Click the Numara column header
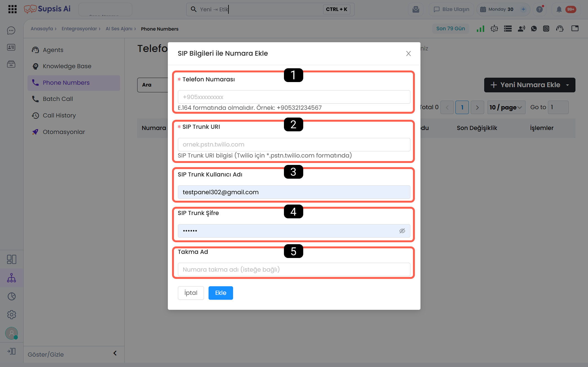This screenshot has width=588, height=367. point(154,128)
